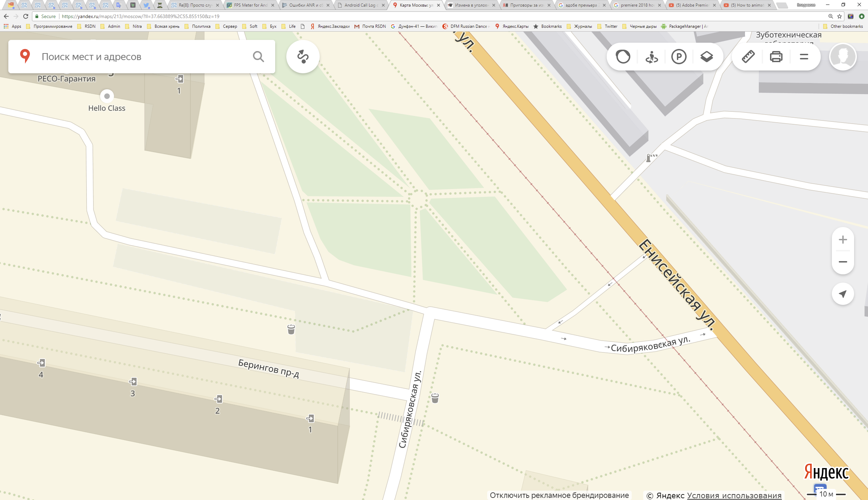The height and width of the screenshot is (500, 868).
Task: Click the print map icon
Action: [776, 57]
